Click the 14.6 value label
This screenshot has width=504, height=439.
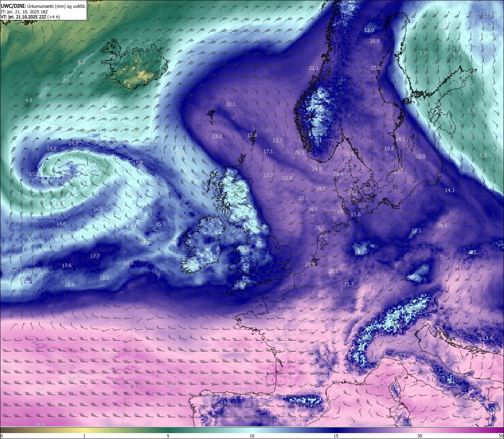[x=61, y=224]
